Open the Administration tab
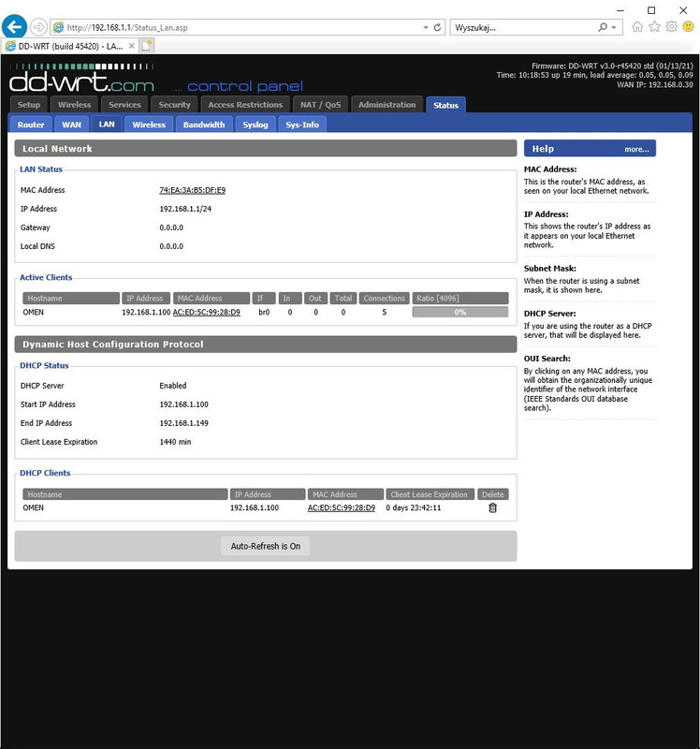 pyautogui.click(x=387, y=105)
